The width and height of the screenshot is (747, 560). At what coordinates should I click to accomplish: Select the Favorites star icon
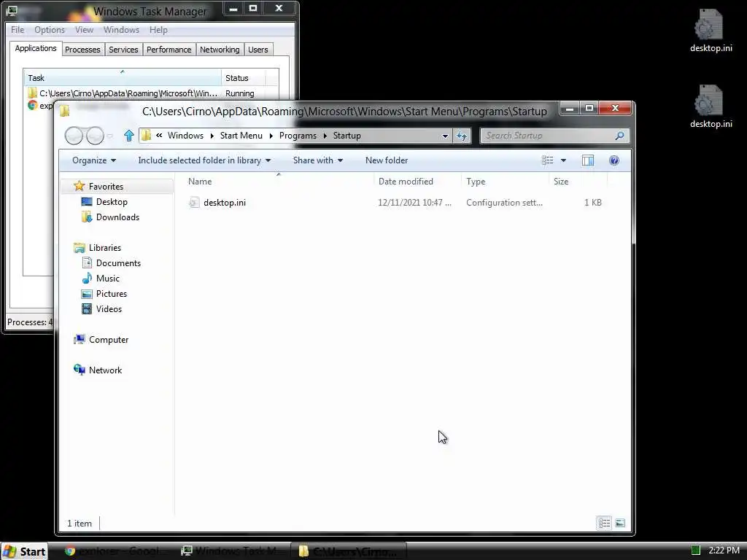point(79,186)
